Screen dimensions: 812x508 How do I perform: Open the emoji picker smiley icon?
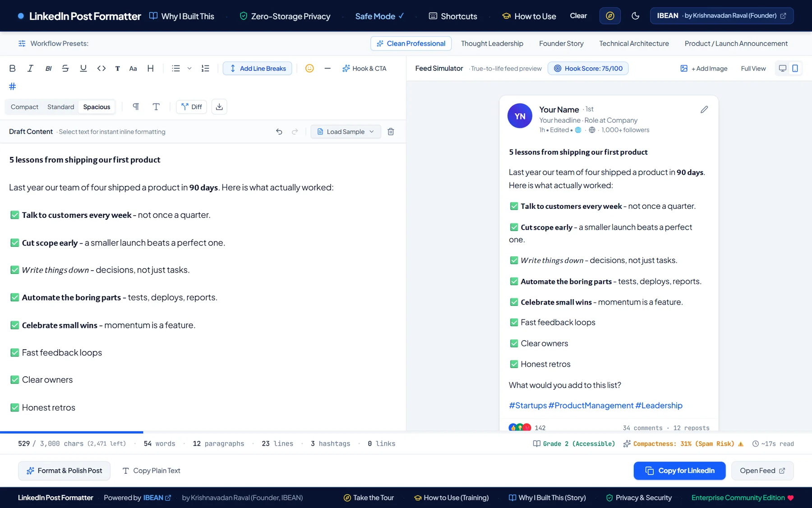(309, 69)
